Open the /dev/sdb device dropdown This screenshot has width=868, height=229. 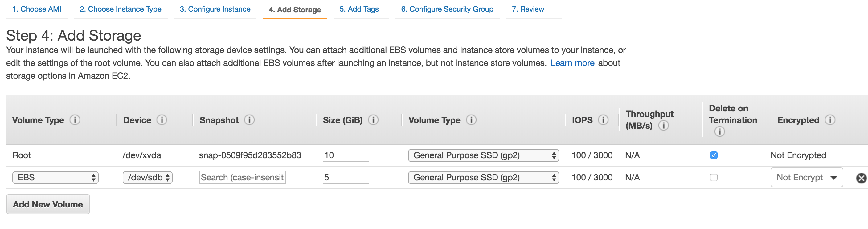point(148,178)
